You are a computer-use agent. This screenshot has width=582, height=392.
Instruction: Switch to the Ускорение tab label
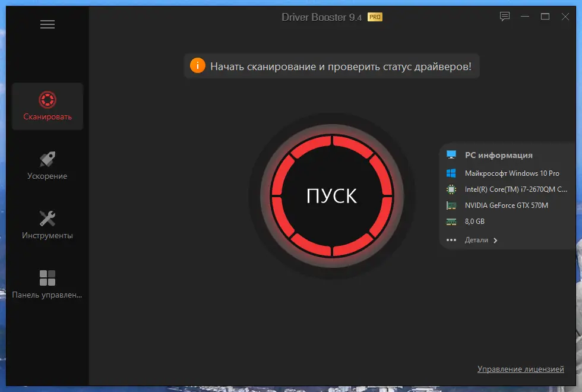(47, 176)
